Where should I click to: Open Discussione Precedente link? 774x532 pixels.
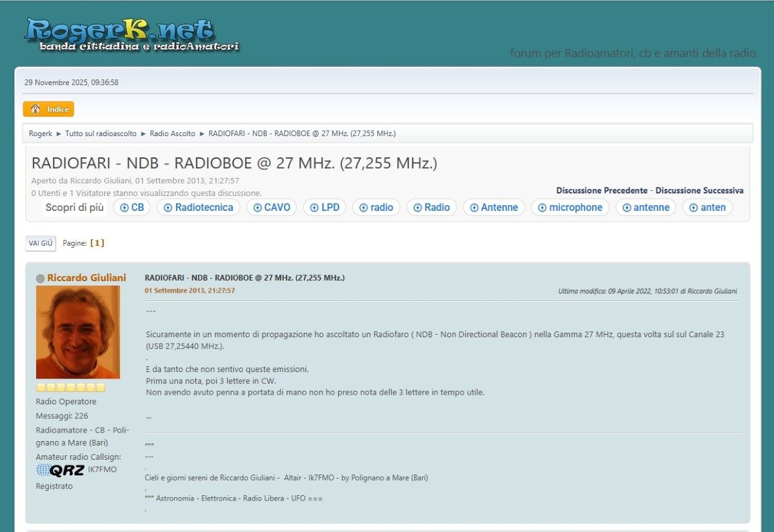601,190
